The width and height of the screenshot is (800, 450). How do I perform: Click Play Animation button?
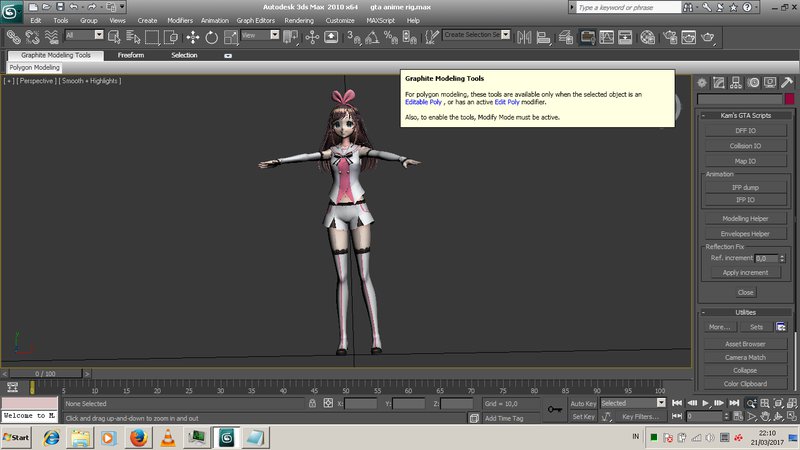706,403
